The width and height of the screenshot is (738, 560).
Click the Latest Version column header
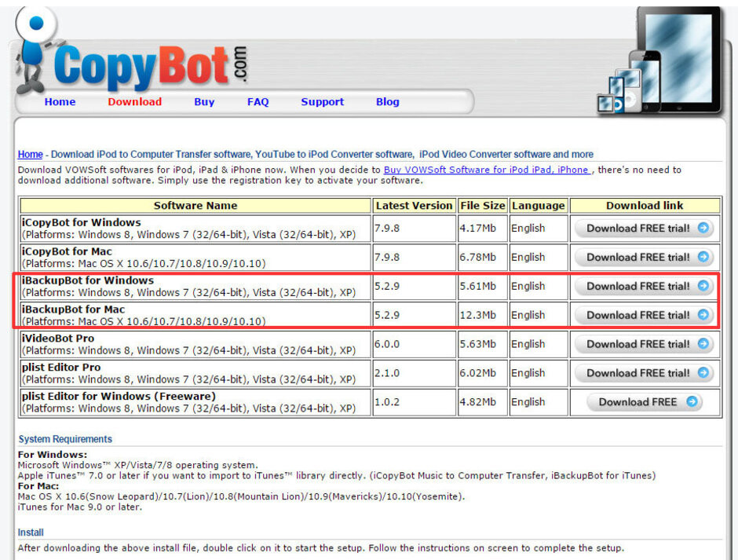pos(415,205)
